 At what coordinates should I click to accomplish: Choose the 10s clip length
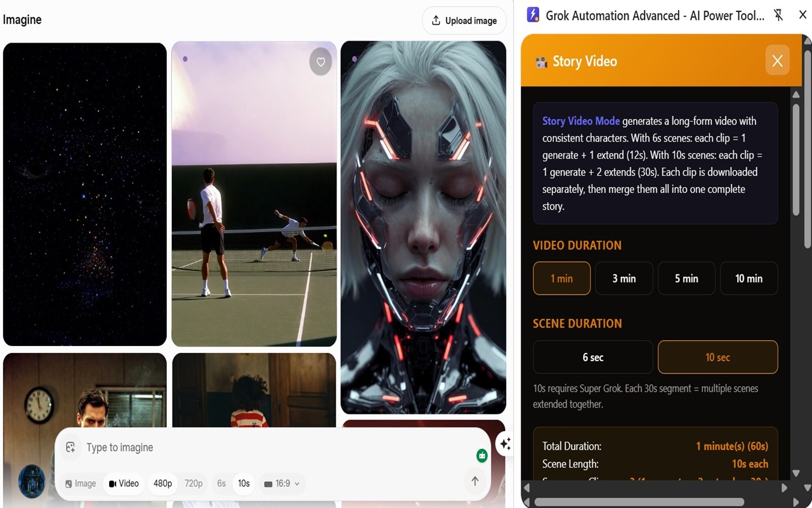244,483
